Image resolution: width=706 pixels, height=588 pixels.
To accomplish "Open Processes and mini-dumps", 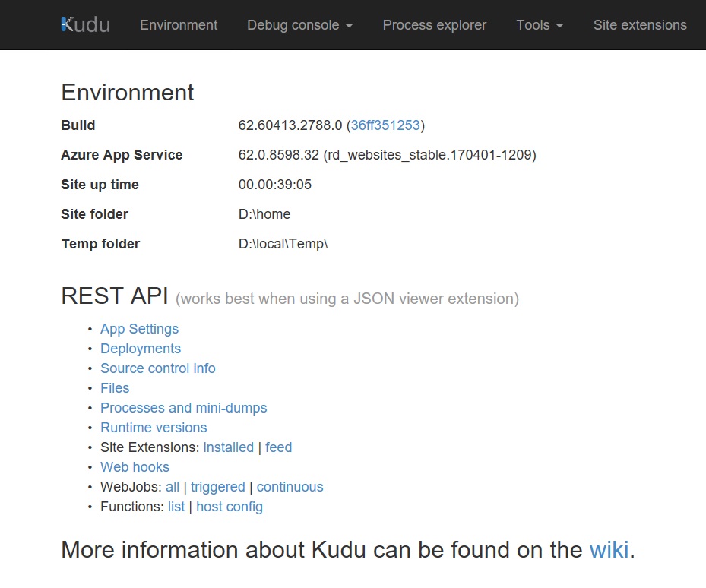I will (x=183, y=407).
